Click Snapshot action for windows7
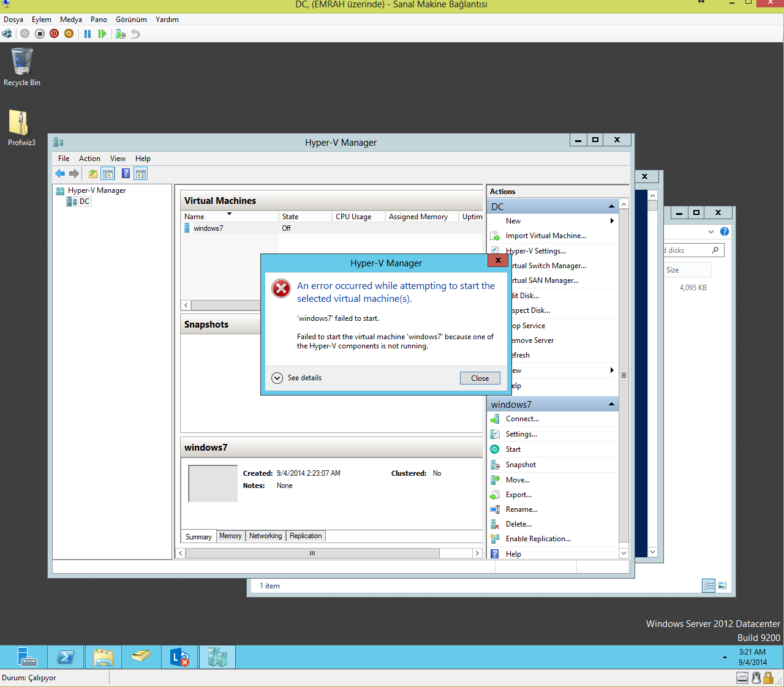The width and height of the screenshot is (784, 687). coord(521,465)
